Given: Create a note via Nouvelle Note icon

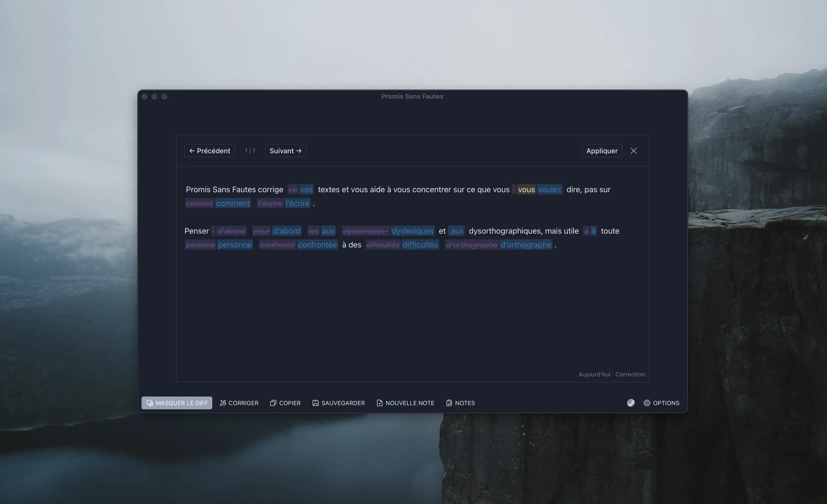Looking at the screenshot, I should [x=379, y=403].
